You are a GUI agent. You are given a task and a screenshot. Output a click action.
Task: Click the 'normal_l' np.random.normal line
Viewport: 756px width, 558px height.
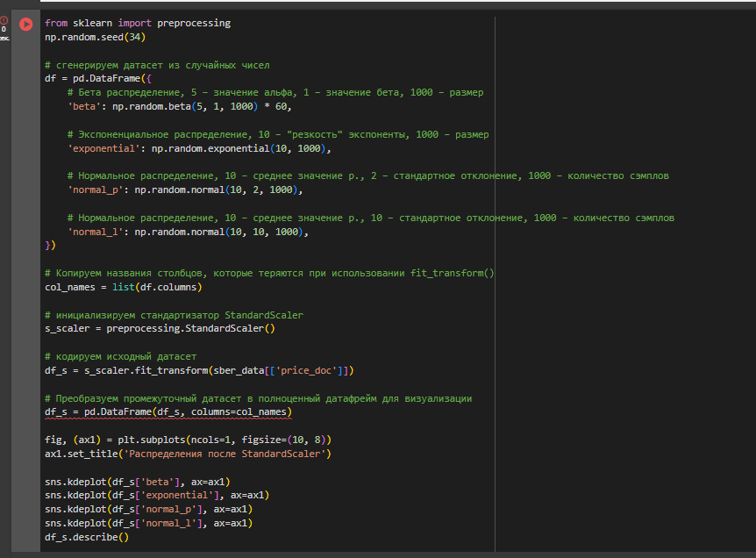(188, 232)
